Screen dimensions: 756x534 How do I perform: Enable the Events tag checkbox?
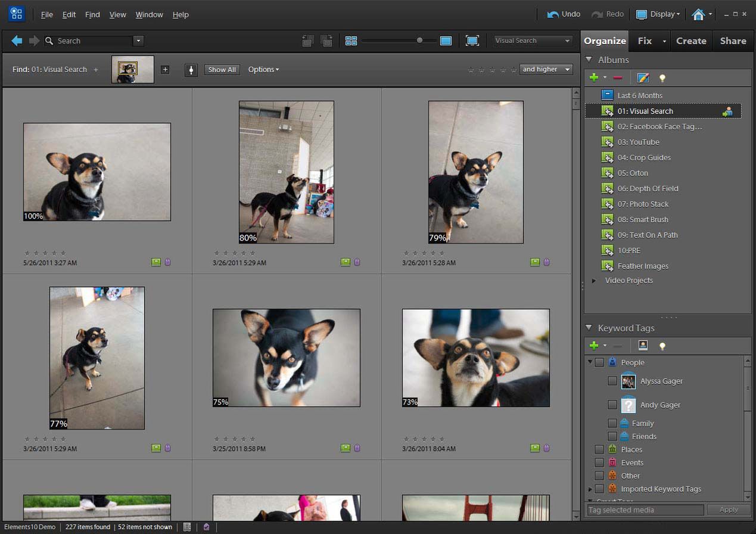pos(600,462)
